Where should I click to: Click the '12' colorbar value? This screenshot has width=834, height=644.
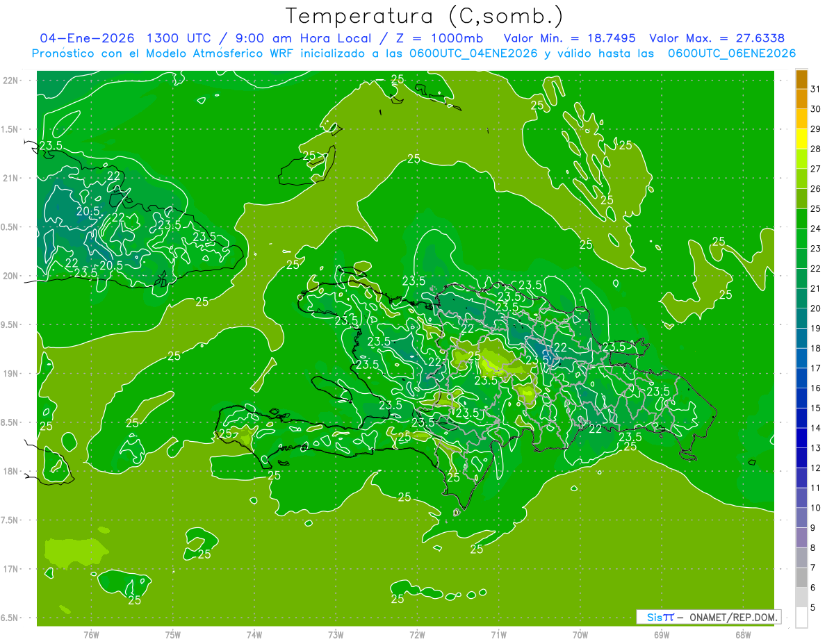coord(816,468)
